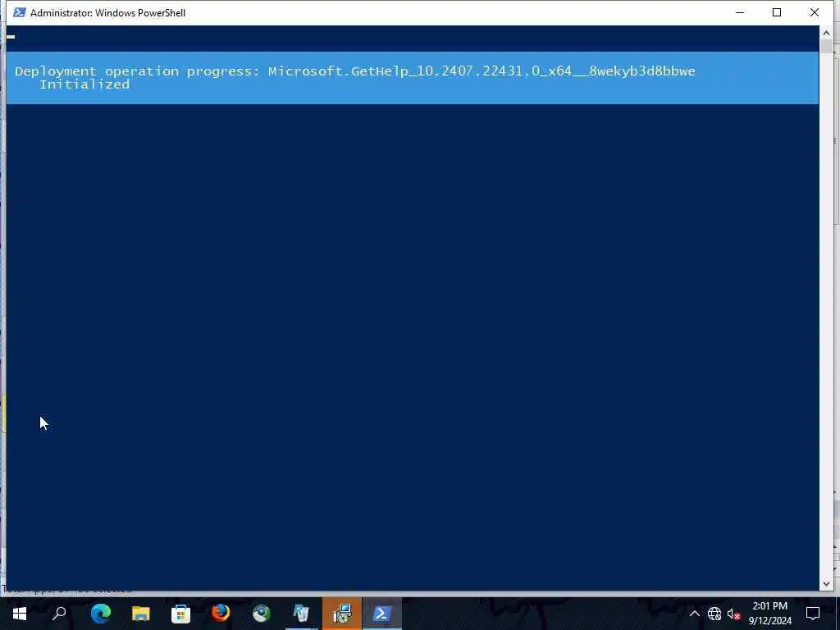Close the Administrator PowerShell window
This screenshot has width=840, height=630.
pos(815,12)
